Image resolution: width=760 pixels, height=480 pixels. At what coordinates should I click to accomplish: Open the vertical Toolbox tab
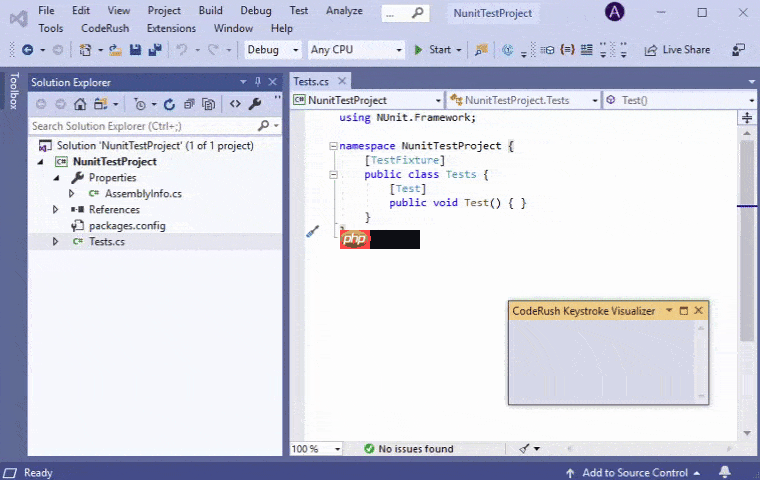(x=14, y=91)
